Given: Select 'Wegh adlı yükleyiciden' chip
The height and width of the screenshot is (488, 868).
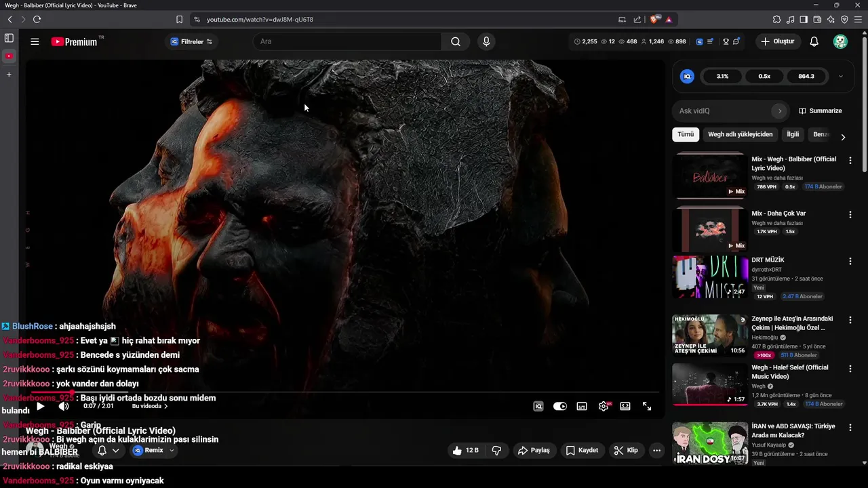Looking at the screenshot, I should coord(741,134).
